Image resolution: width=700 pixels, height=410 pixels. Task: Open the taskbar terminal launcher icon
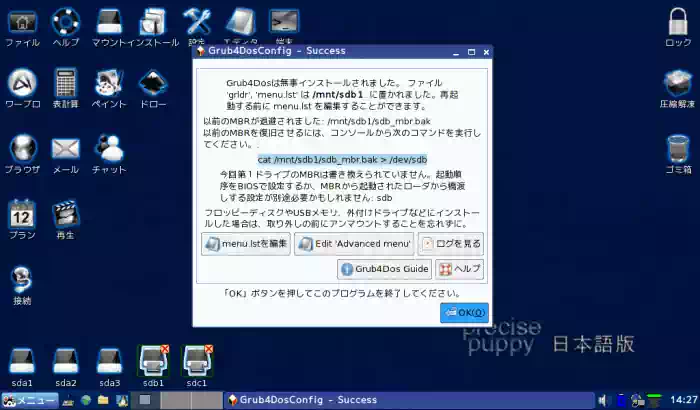pyautogui.click(x=122, y=401)
